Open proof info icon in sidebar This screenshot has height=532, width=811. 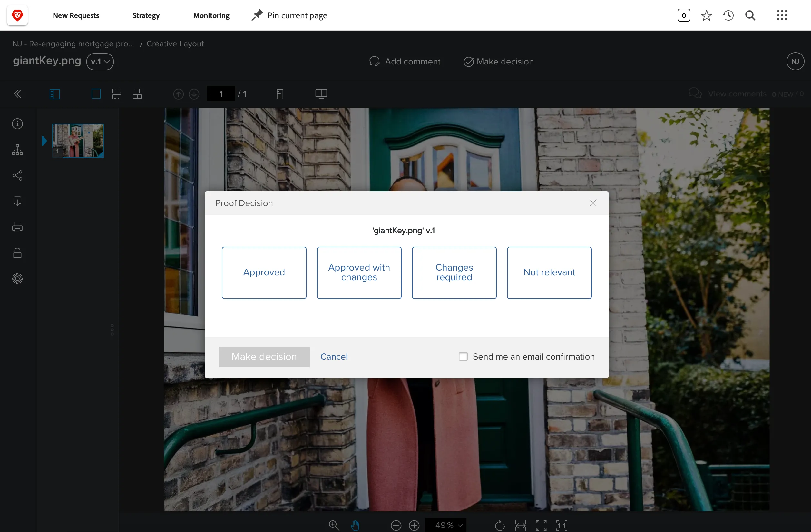tap(17, 124)
